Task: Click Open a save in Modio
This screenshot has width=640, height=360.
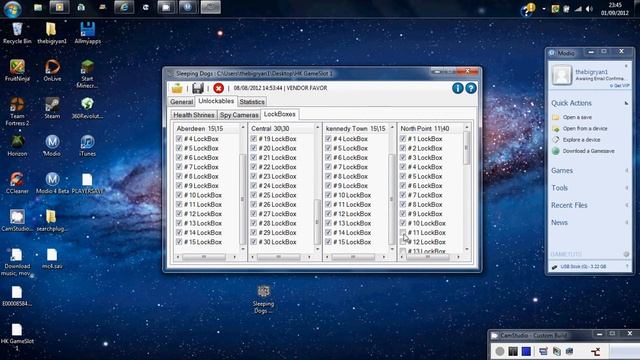Action: tap(577, 117)
